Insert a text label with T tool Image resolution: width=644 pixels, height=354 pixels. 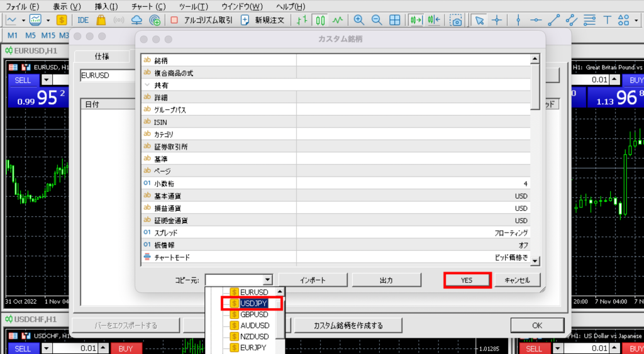607,19
